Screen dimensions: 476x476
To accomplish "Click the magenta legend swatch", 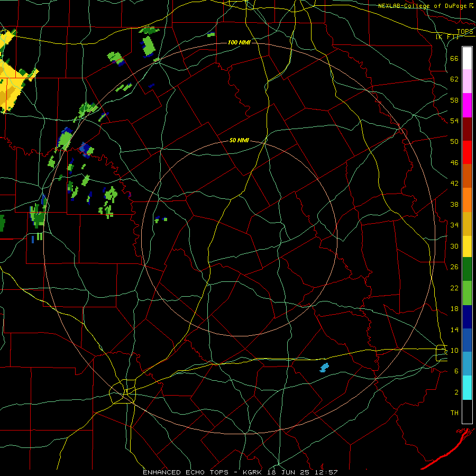I will click(467, 105).
